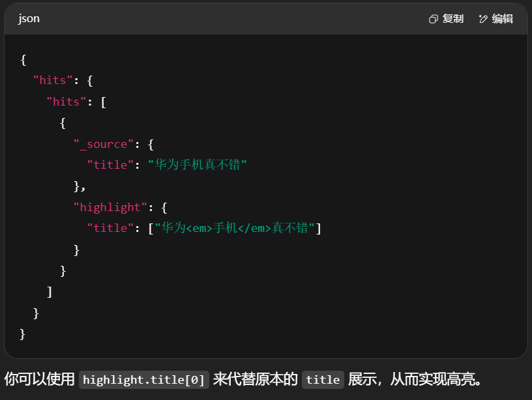Click the json language label
This screenshot has height=400, width=532.
pyautogui.click(x=29, y=19)
